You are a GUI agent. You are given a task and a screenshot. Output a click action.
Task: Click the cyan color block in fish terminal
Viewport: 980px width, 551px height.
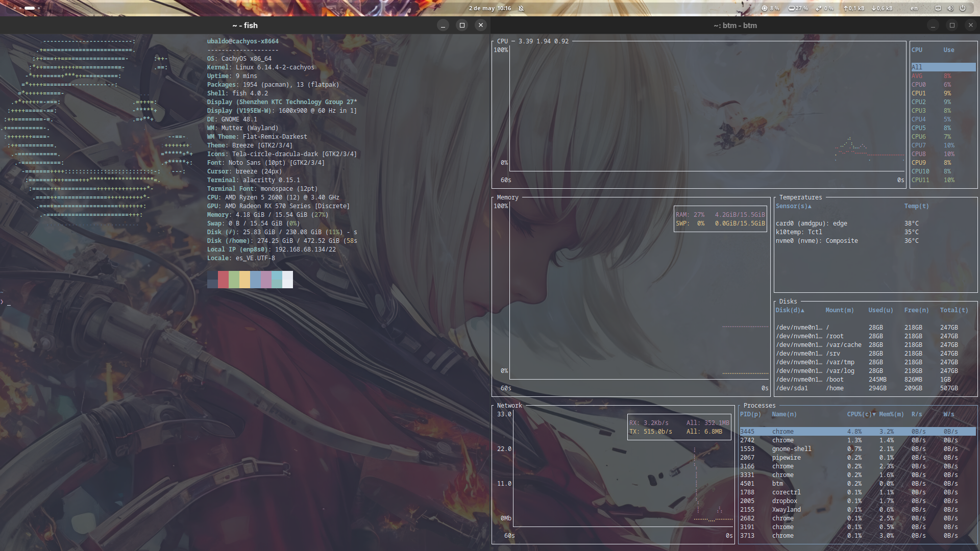[x=277, y=280]
